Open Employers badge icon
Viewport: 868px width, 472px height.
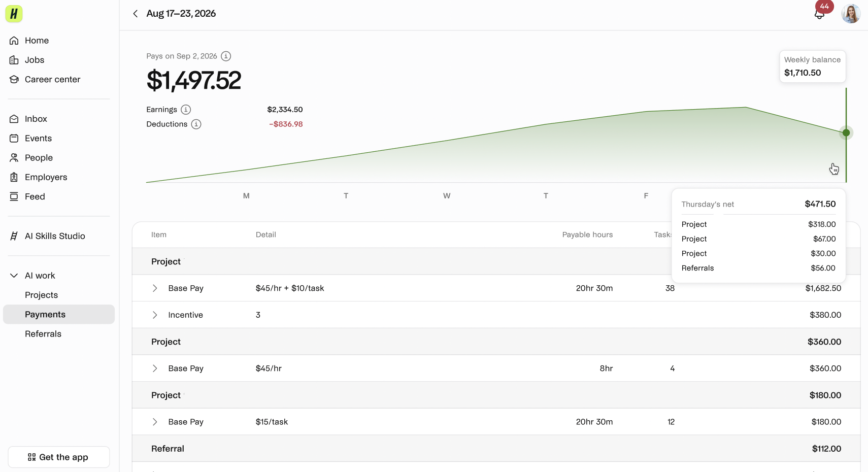[14, 177]
